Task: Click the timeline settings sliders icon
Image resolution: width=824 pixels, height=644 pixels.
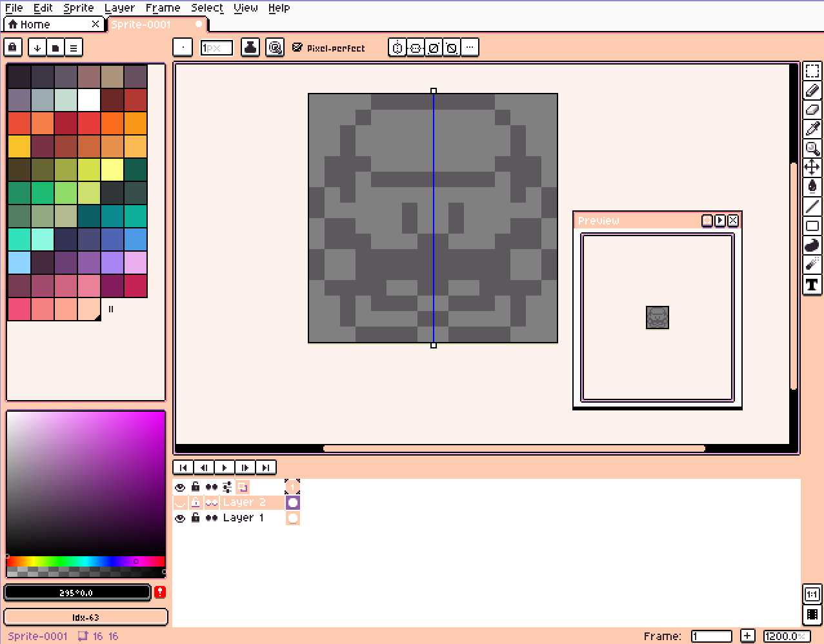Action: point(227,487)
